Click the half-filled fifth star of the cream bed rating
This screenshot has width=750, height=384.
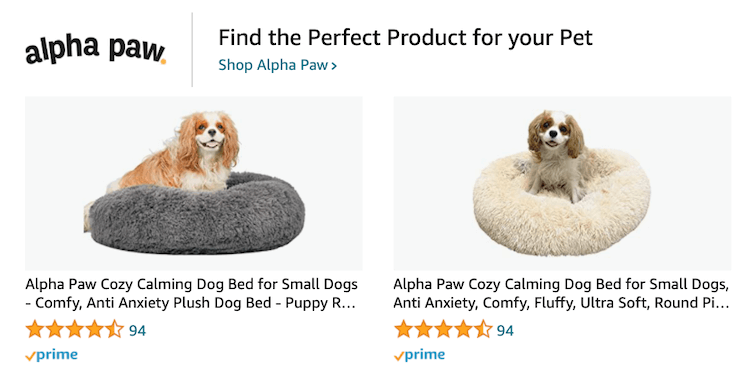pyautogui.click(x=483, y=330)
